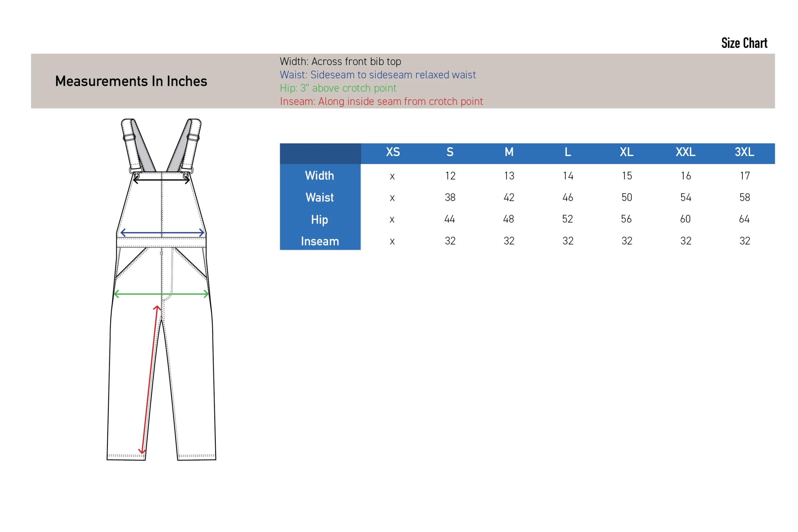This screenshot has width=798, height=532.
Task: Click the Waist value 42 for M
Action: coord(509,198)
